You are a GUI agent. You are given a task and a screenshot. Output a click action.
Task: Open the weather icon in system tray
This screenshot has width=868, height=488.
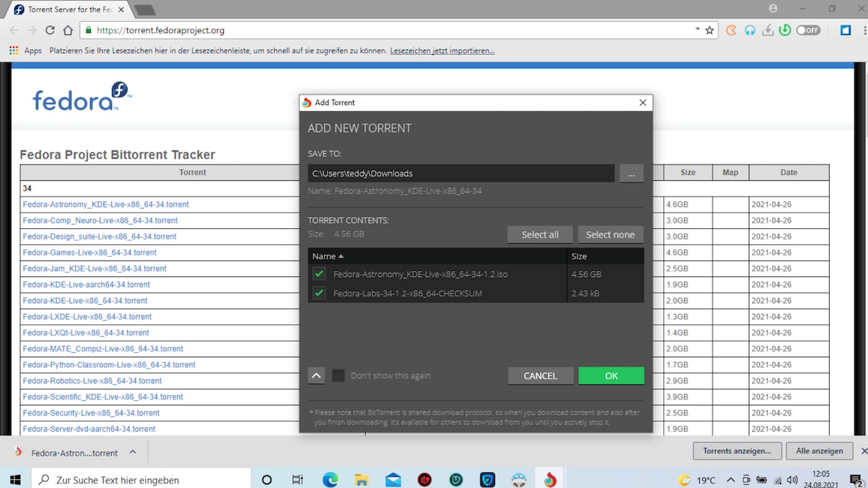pyautogui.click(x=685, y=480)
